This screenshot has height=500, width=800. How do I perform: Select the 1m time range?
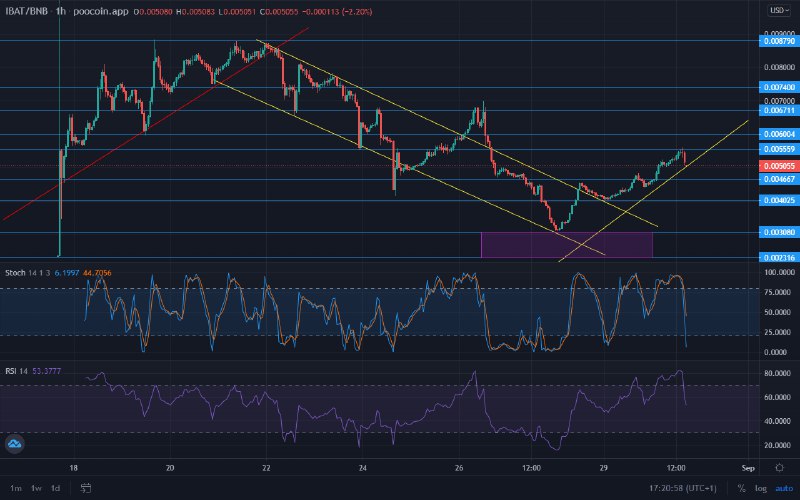(x=16, y=488)
